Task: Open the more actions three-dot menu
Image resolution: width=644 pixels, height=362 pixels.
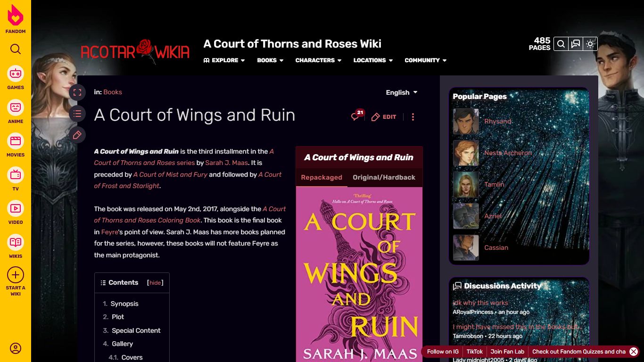Action: click(413, 117)
